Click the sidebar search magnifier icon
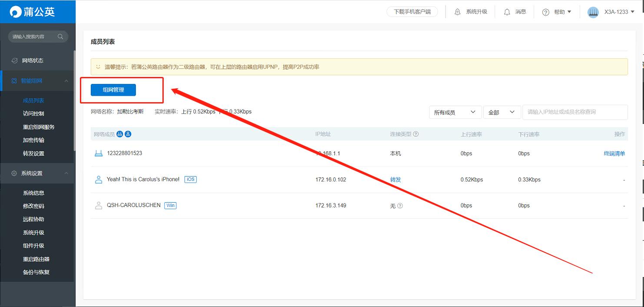 point(60,37)
